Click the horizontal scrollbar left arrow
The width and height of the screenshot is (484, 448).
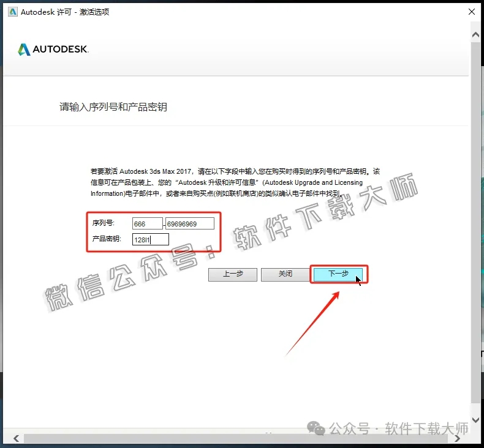click(17, 438)
